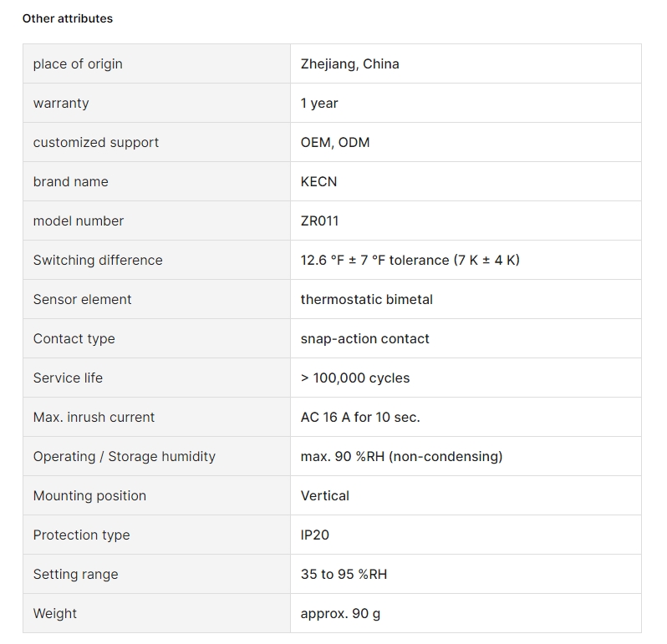
Task: Click the 'KECN' brand value
Action: pyautogui.click(x=318, y=181)
